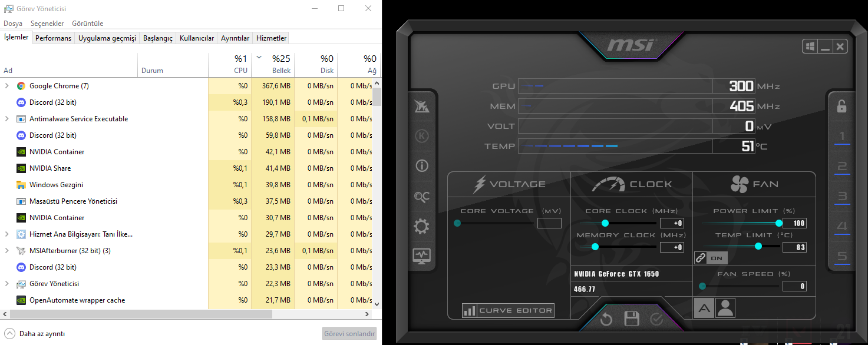Click the Google Chrome icon in Task Manager

[21, 86]
